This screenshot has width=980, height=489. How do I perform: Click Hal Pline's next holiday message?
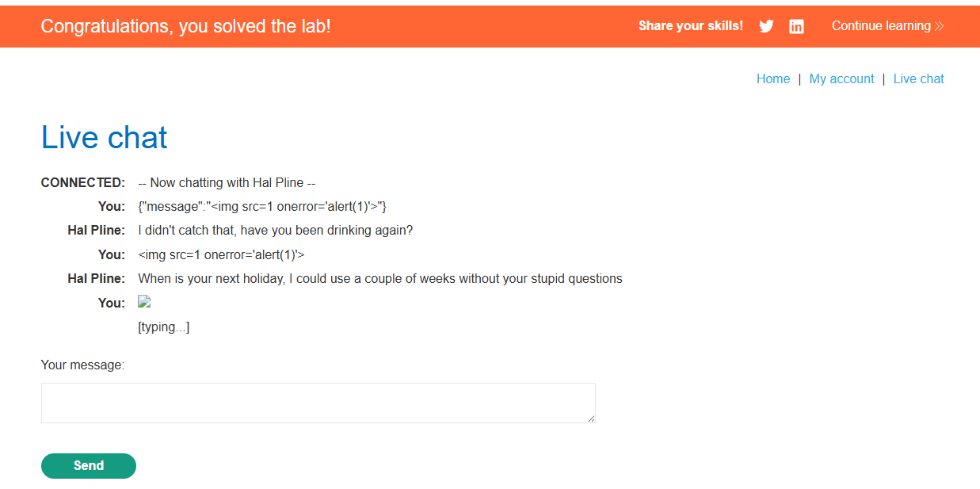379,279
